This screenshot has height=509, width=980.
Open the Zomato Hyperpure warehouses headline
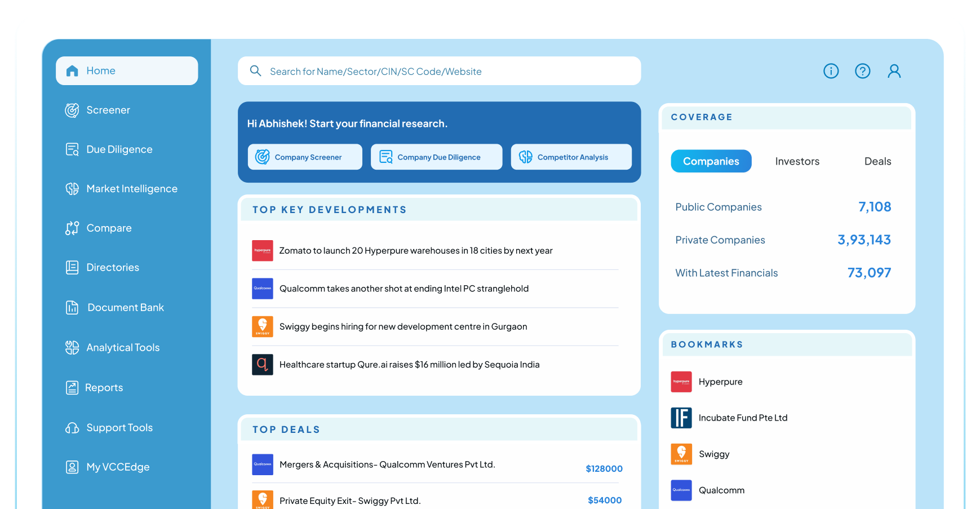tap(415, 251)
